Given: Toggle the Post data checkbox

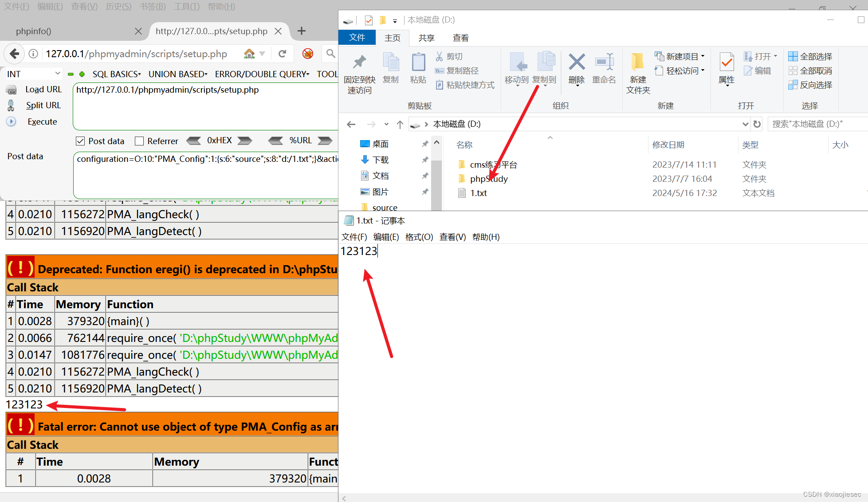Looking at the screenshot, I should 80,141.
